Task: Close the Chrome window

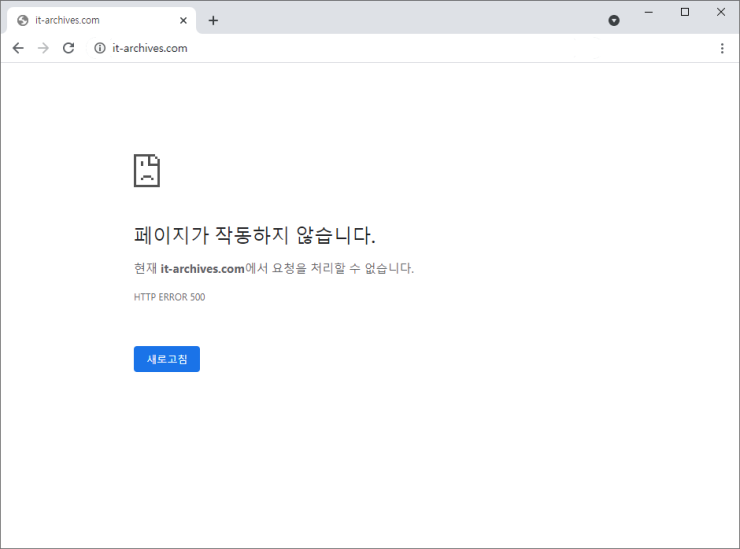Action: click(721, 12)
